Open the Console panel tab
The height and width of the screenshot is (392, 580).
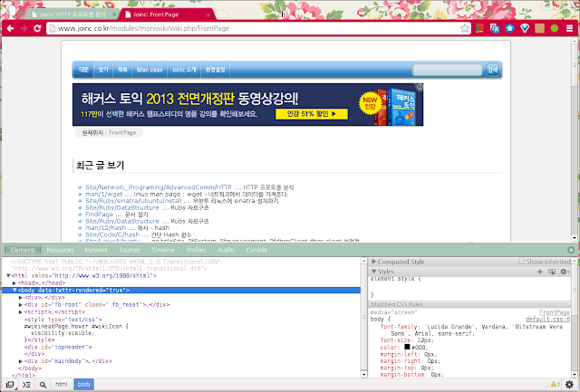(x=256, y=250)
